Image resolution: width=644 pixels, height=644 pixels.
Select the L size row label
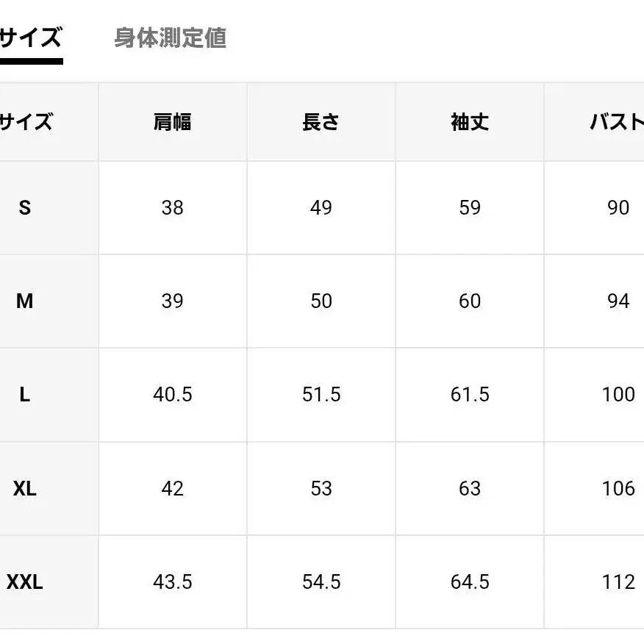point(25,395)
